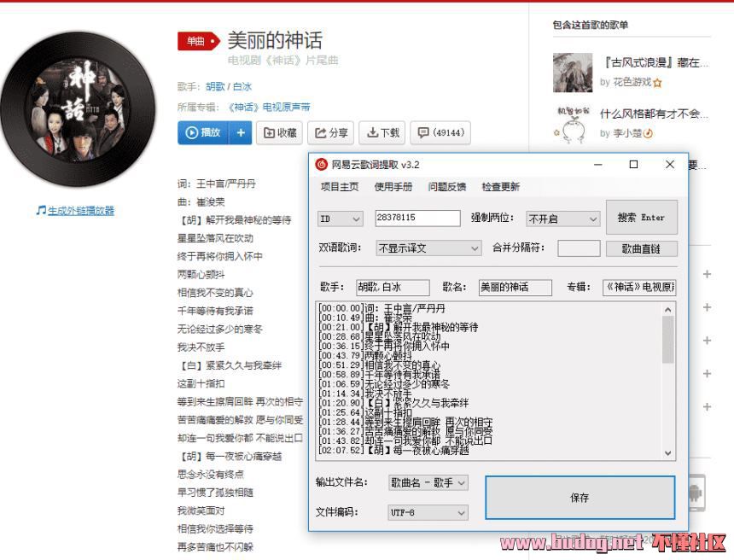Click the 神话 album disc cover

point(78,109)
